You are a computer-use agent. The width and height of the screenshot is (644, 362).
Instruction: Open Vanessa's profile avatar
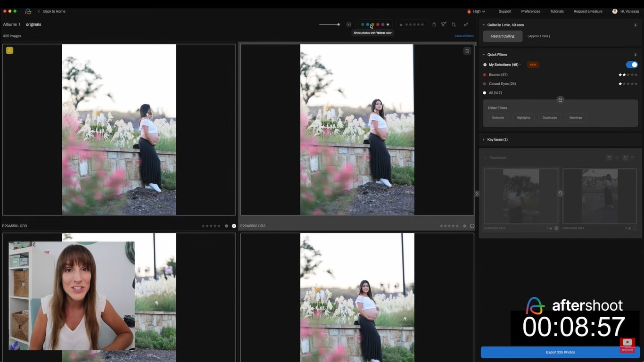click(615, 11)
